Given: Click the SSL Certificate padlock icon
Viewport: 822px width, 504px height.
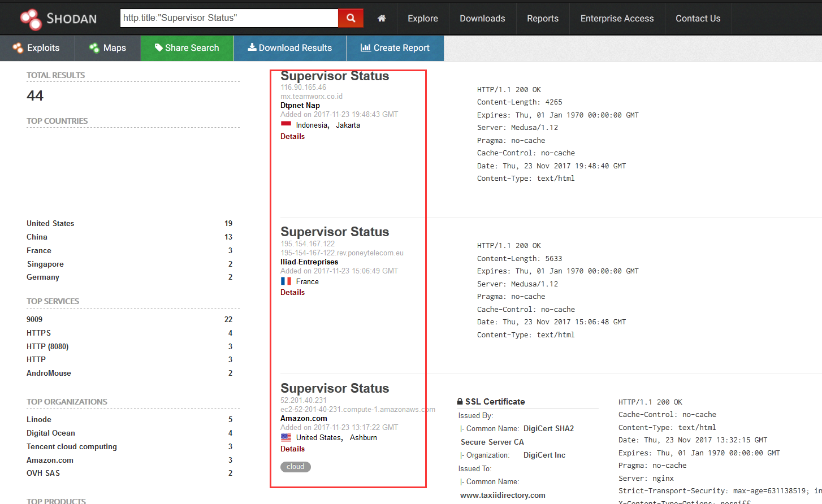Looking at the screenshot, I should point(460,401).
